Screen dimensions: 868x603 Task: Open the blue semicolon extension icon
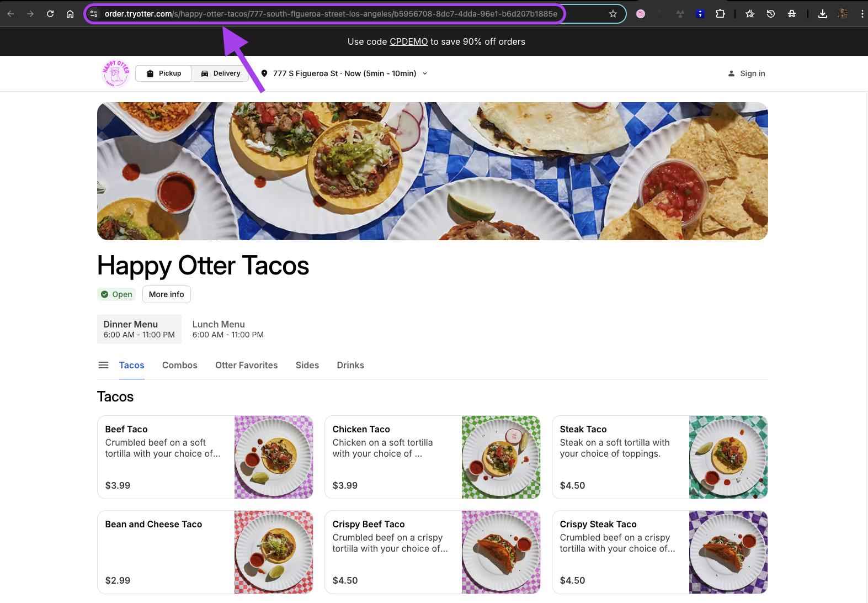coord(700,14)
